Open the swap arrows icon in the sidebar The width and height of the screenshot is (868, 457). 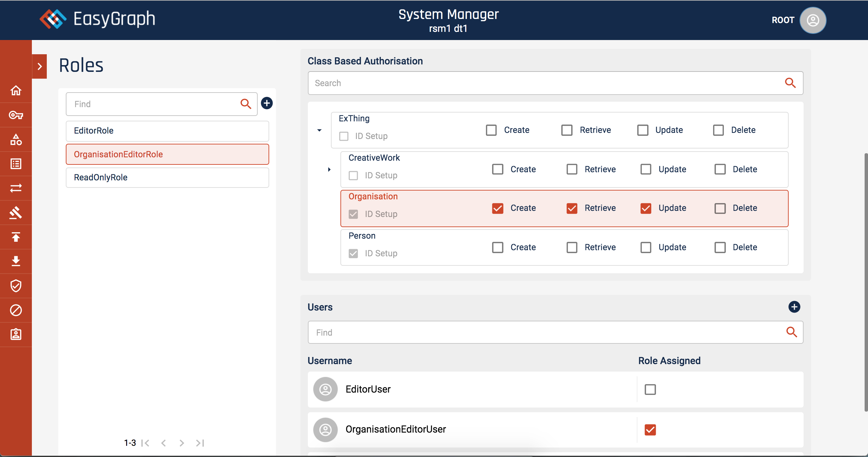coord(16,188)
